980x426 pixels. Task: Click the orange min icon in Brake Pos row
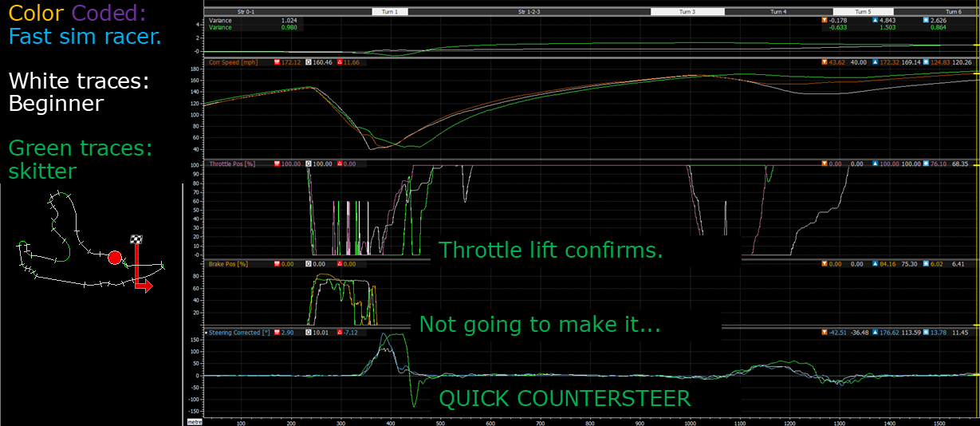coord(825,263)
